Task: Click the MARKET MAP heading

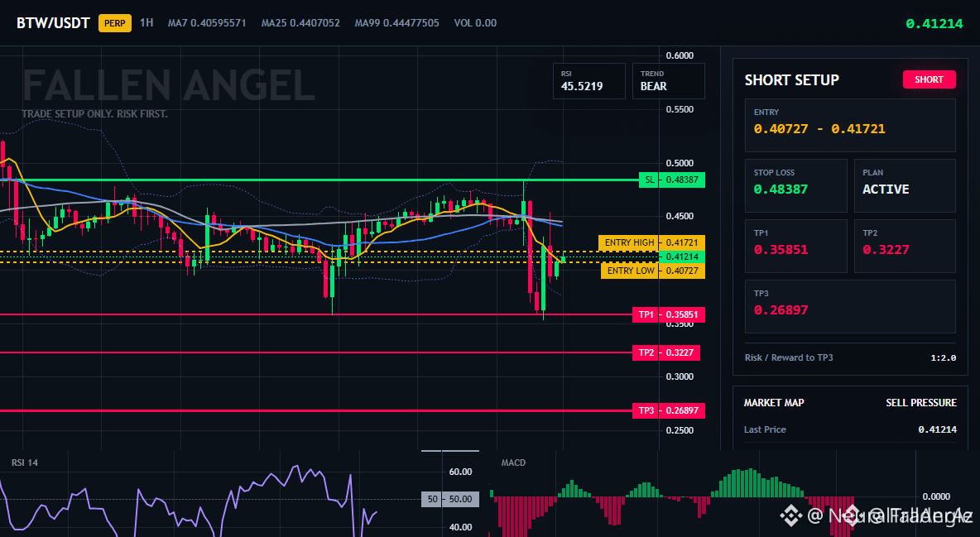Action: [774, 403]
